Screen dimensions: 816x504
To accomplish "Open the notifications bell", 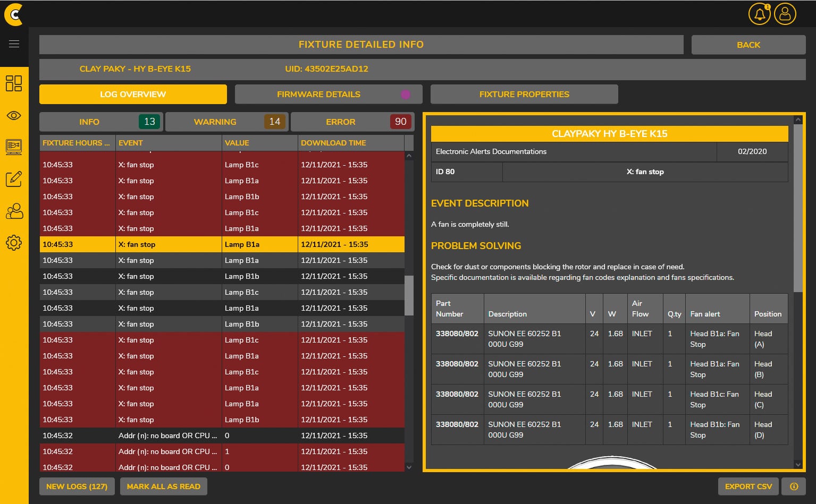I will point(759,14).
